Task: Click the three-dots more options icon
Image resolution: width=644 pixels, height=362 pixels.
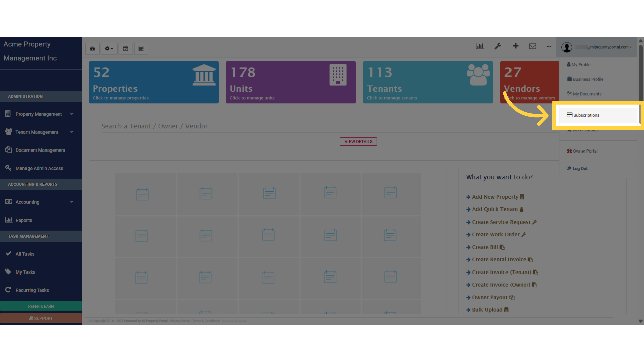Action: pos(549,46)
